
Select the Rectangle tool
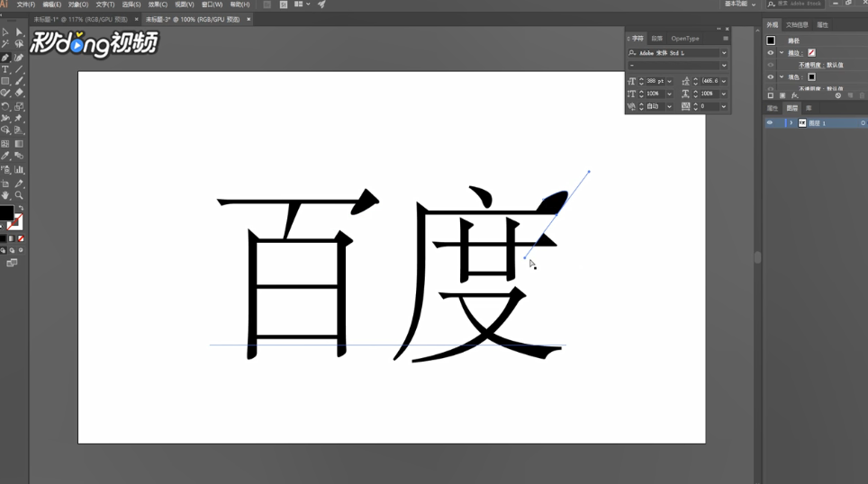pos(5,81)
